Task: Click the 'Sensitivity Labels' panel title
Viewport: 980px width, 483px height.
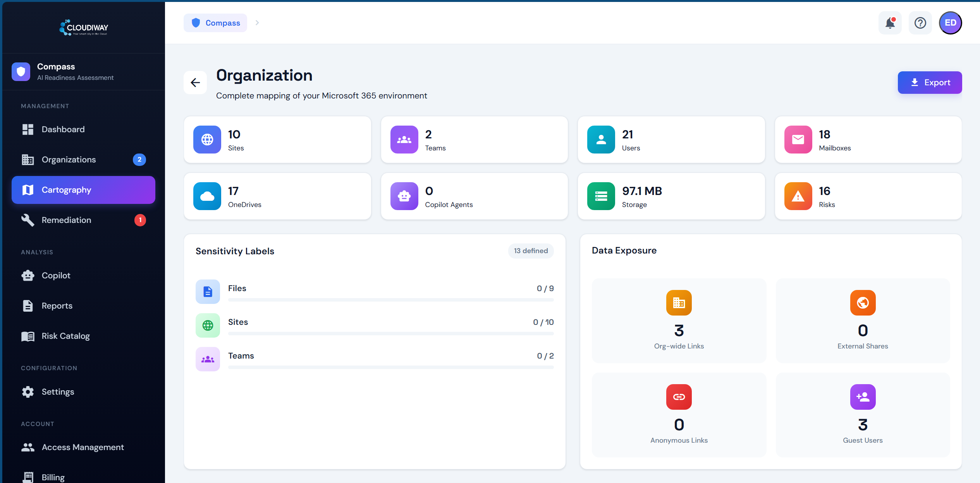Action: (235, 251)
